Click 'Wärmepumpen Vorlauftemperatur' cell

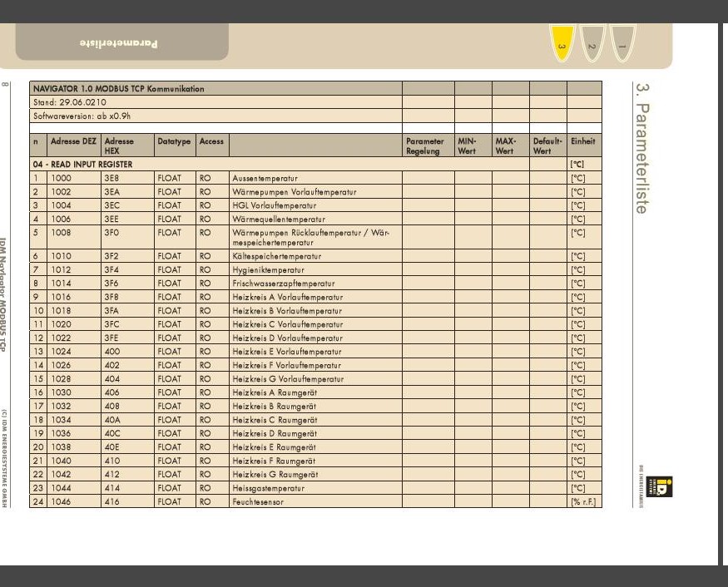(x=315, y=191)
